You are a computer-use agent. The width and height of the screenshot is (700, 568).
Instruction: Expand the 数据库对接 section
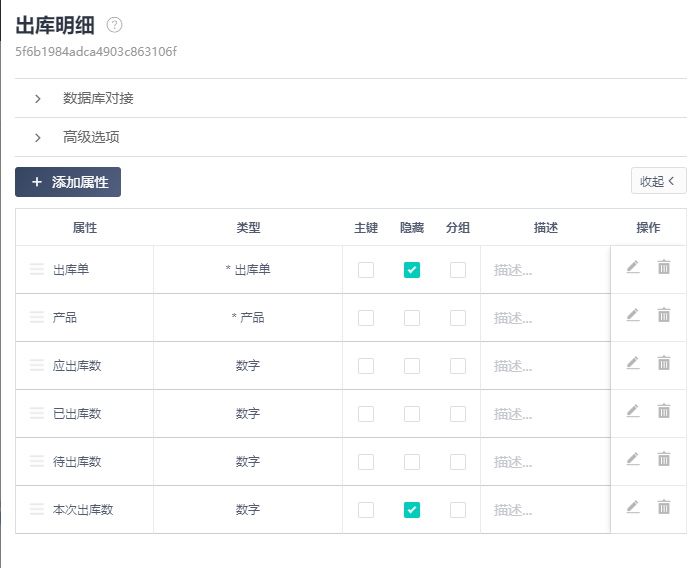click(x=350, y=98)
